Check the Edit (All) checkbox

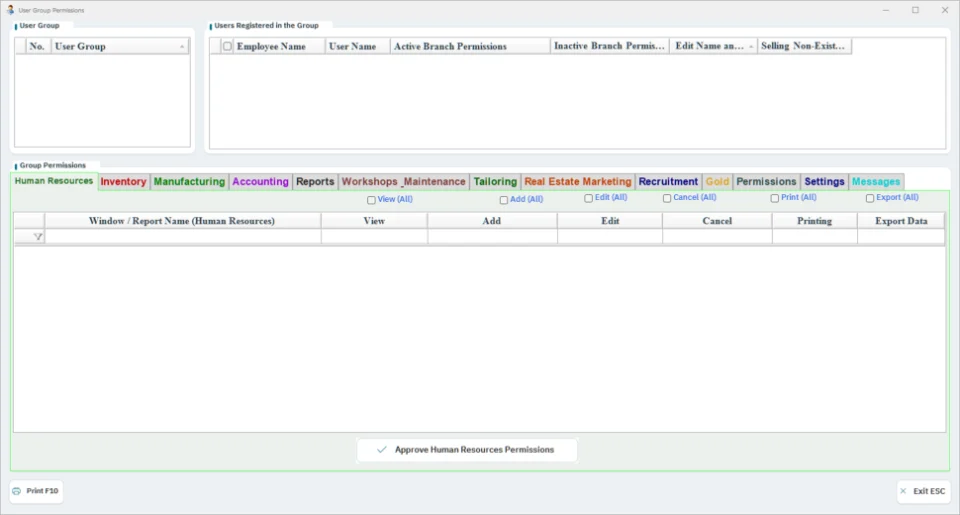[588, 198]
